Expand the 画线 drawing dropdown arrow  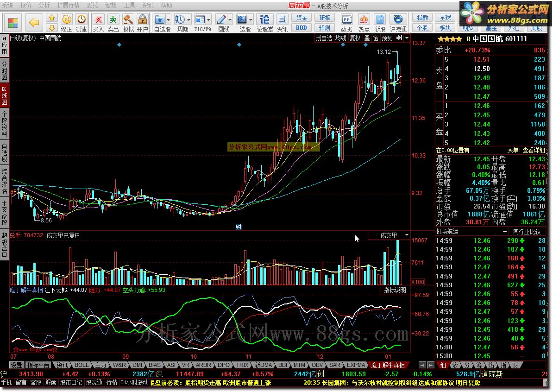[x=230, y=20]
